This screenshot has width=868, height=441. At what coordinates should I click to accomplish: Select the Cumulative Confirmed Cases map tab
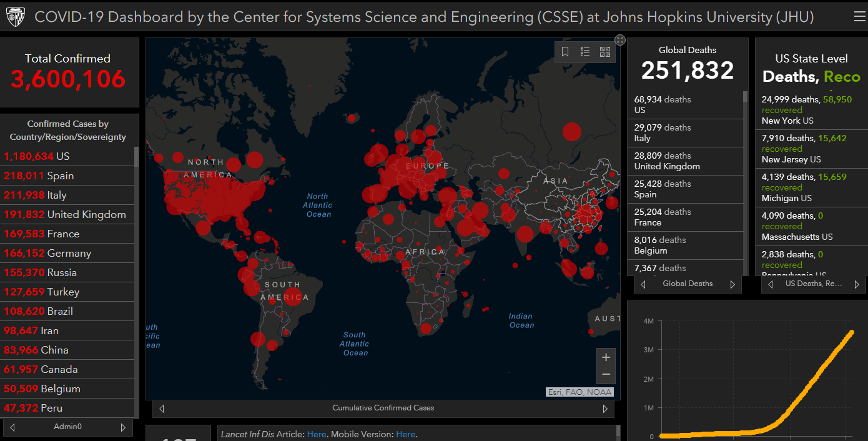coord(383,408)
